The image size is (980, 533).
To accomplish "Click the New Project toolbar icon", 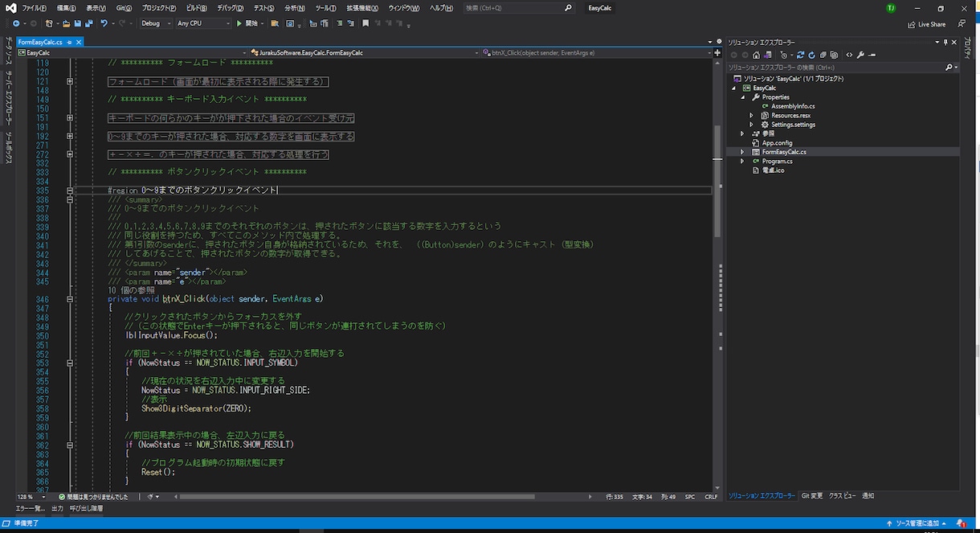I will (x=49, y=23).
